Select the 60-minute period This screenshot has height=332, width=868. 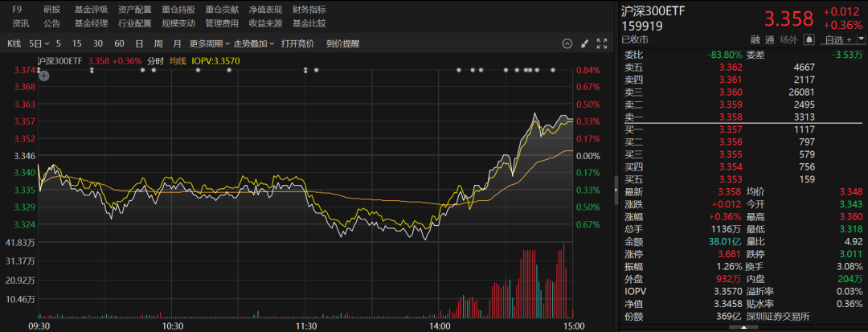[119, 43]
